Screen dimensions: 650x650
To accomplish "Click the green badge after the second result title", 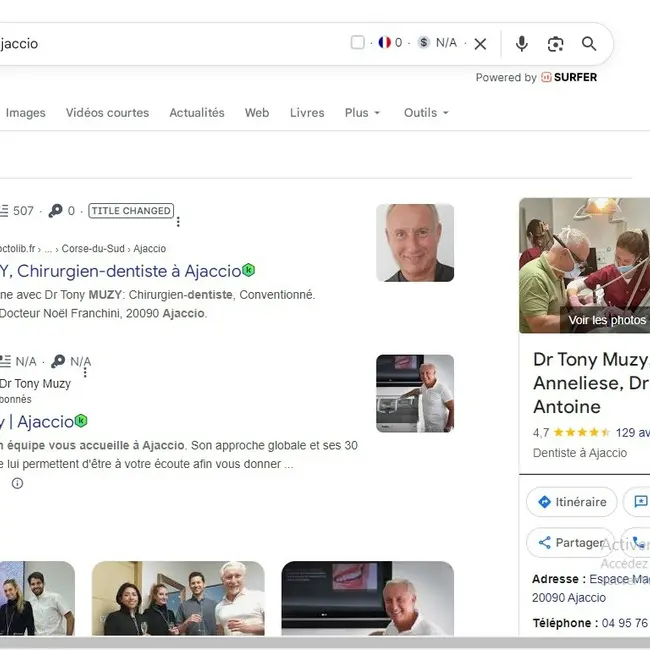I will pyautogui.click(x=81, y=421).
